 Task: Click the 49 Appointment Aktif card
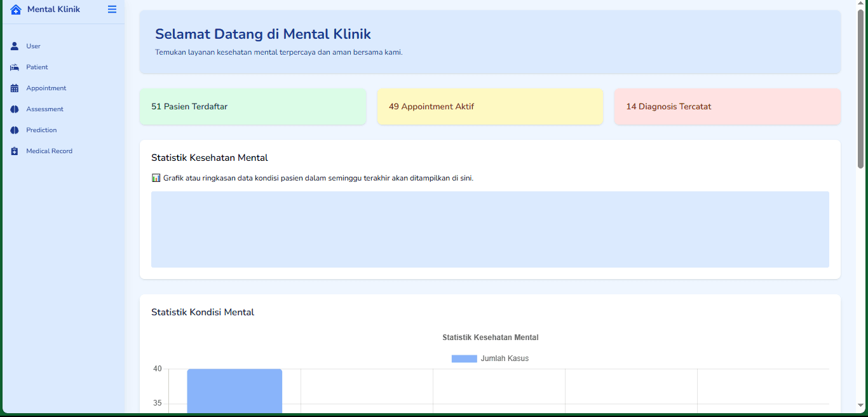click(490, 106)
